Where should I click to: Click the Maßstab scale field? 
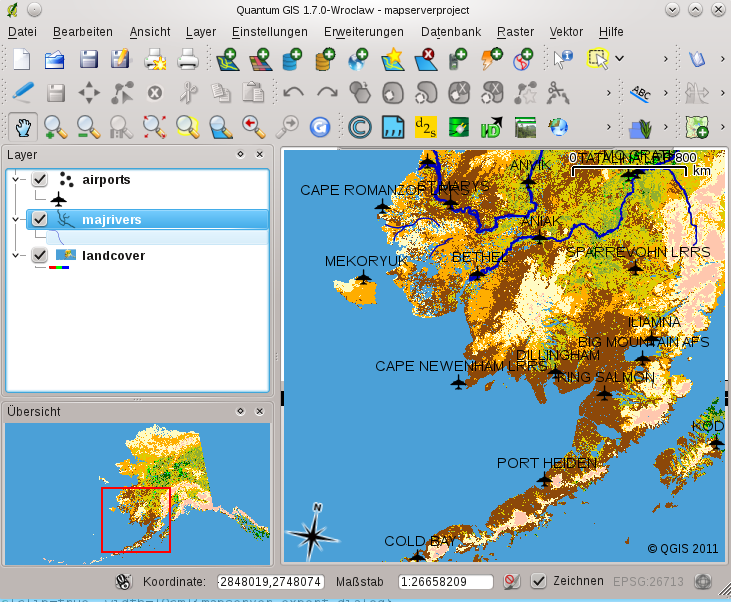tap(446, 581)
